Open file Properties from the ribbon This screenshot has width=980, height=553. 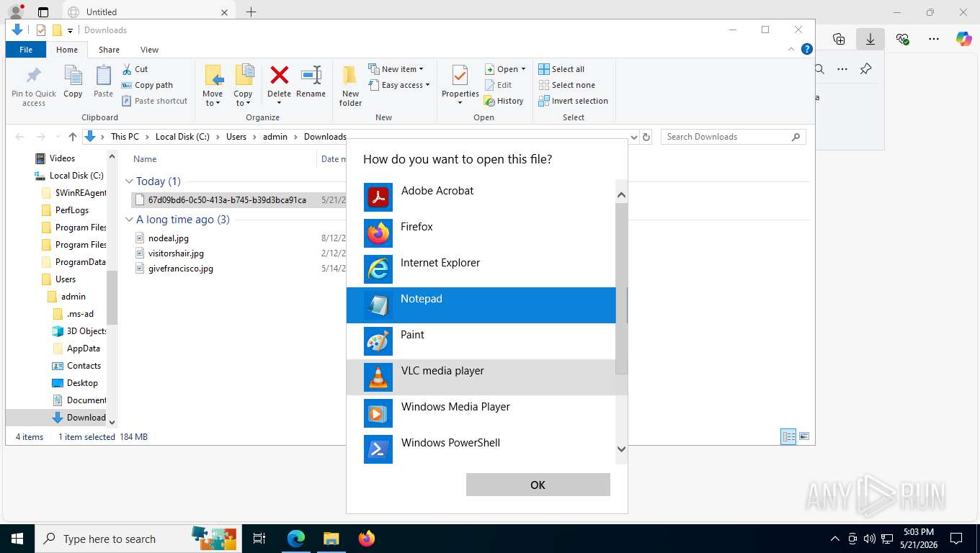pos(460,85)
